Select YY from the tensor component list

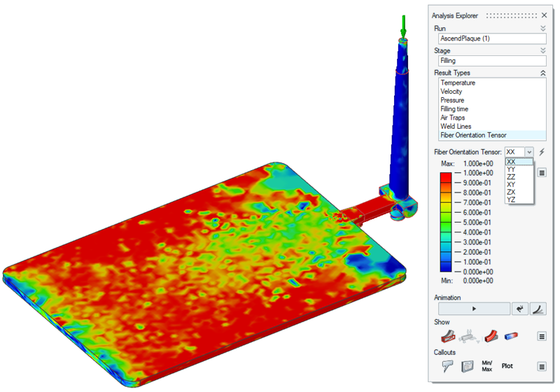click(511, 169)
